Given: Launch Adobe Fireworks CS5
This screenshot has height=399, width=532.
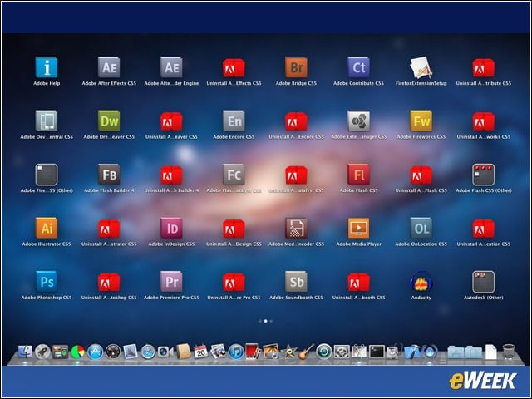Looking at the screenshot, I should tap(421, 121).
